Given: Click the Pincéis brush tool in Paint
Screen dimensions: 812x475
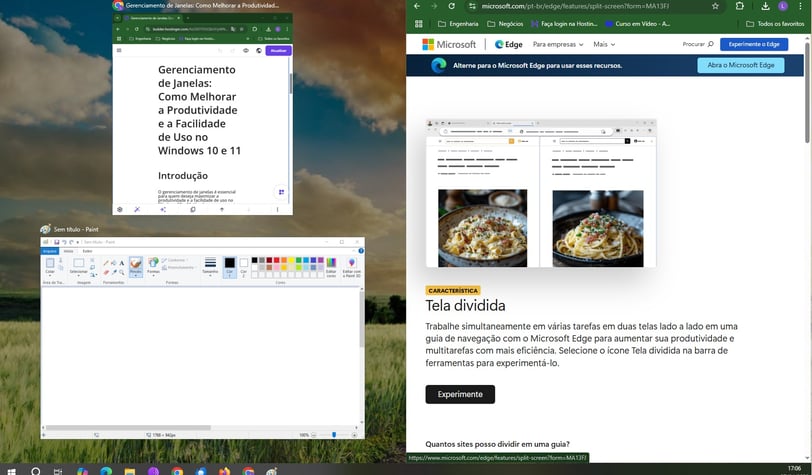Looking at the screenshot, I should click(136, 266).
